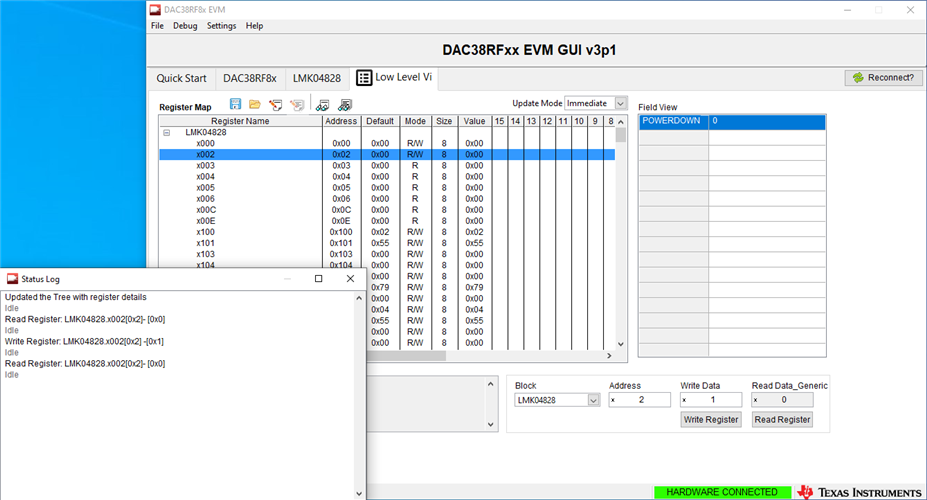This screenshot has width=927, height=500.
Task: Switch to the LMK04828 tab
Action: tap(317, 78)
